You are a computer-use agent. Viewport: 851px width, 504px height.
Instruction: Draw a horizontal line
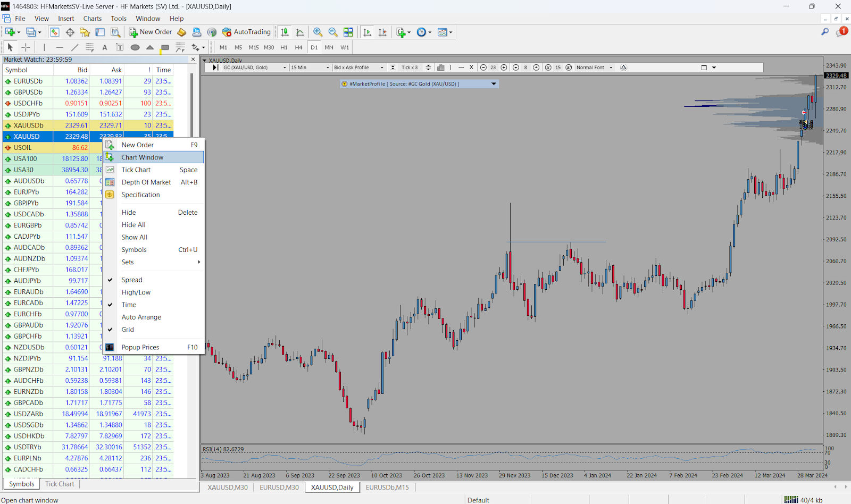60,47
